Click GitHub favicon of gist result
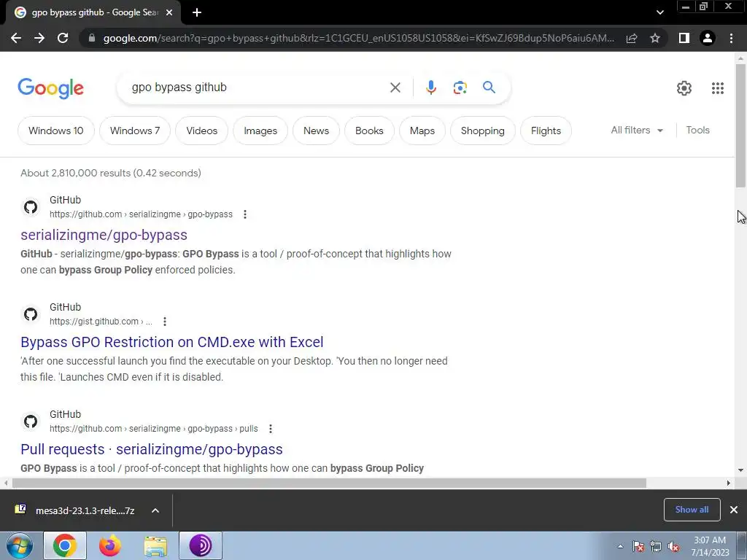This screenshot has height=560, width=747. pos(31,314)
